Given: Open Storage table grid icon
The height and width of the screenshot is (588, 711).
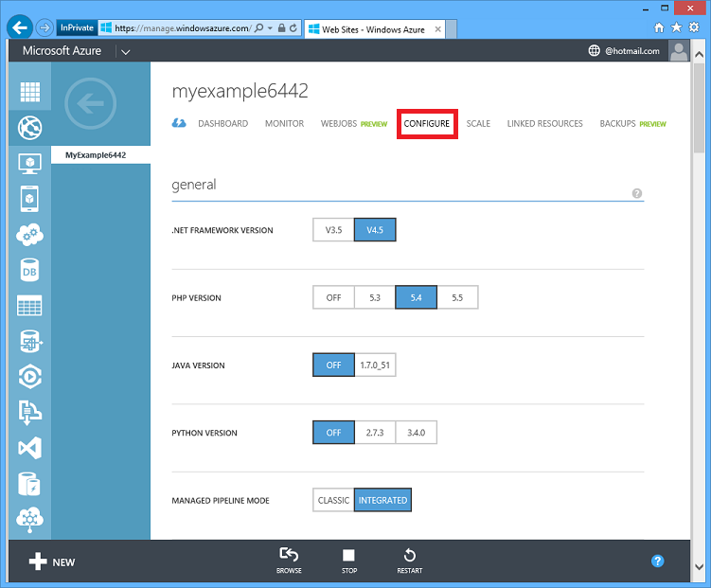Looking at the screenshot, I should (30, 305).
